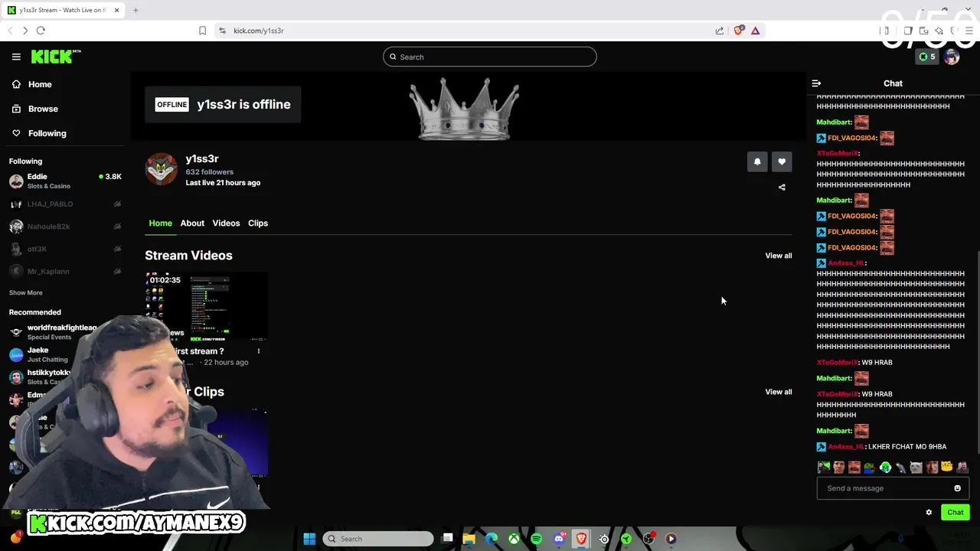Open Brave Shields icon
The image size is (980, 551).
(x=738, y=31)
